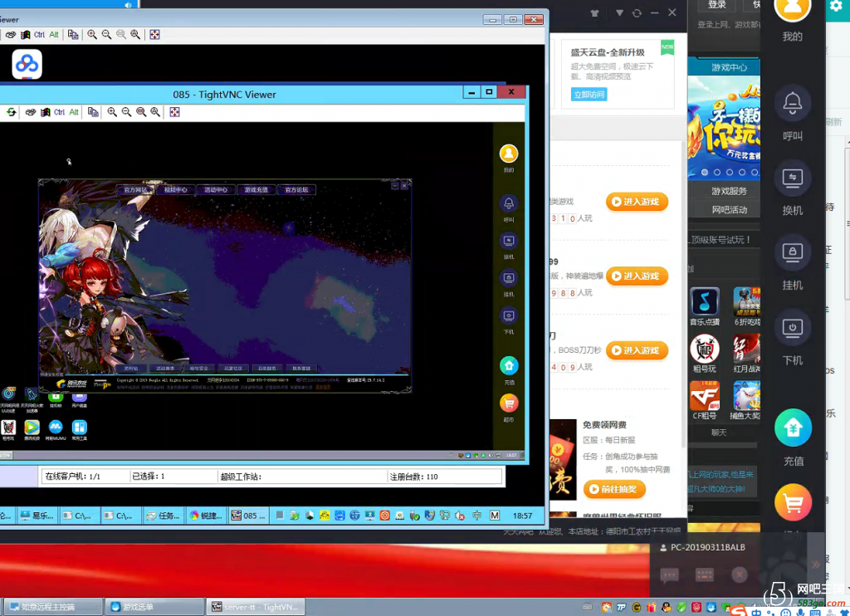Click the 中 input method indicator in remote tray
Screen dimensions: 850x616
point(477,516)
